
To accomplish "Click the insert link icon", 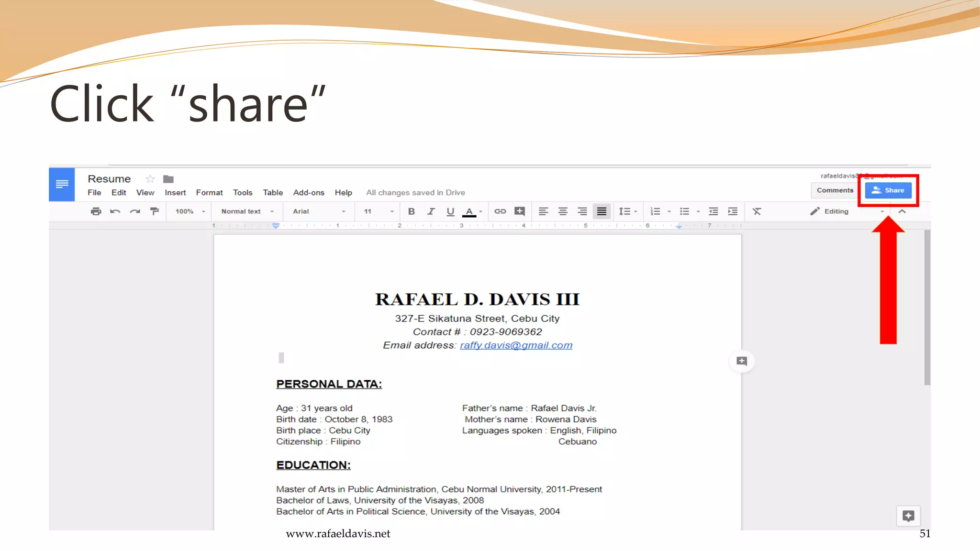I will [500, 211].
